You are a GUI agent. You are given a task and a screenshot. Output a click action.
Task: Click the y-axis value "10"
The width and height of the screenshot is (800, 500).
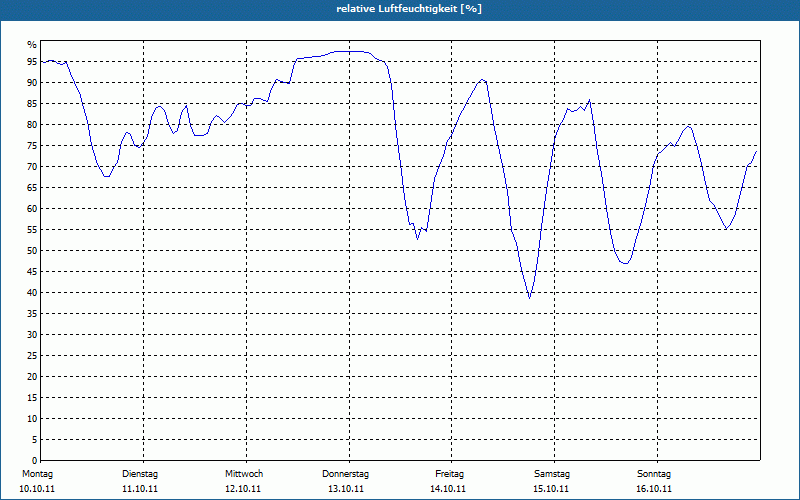coord(32,419)
